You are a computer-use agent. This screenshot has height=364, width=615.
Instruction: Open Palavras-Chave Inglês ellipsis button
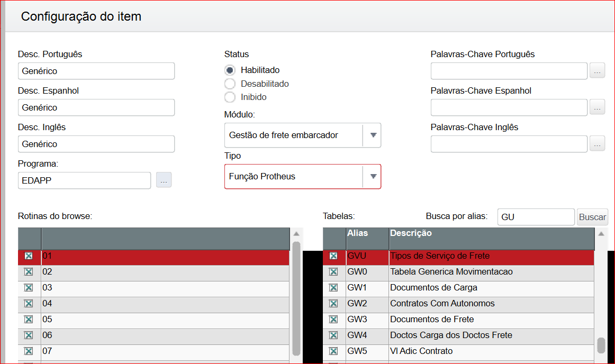point(597,144)
